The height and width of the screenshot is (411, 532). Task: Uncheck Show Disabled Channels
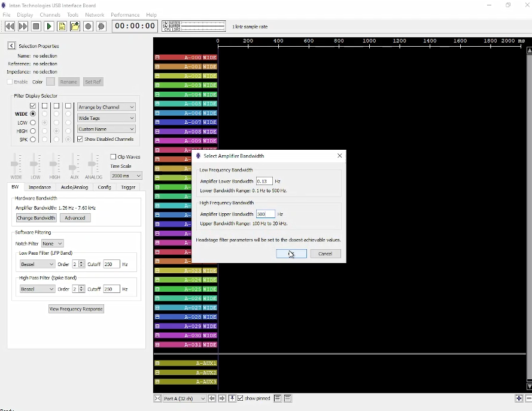pos(80,139)
